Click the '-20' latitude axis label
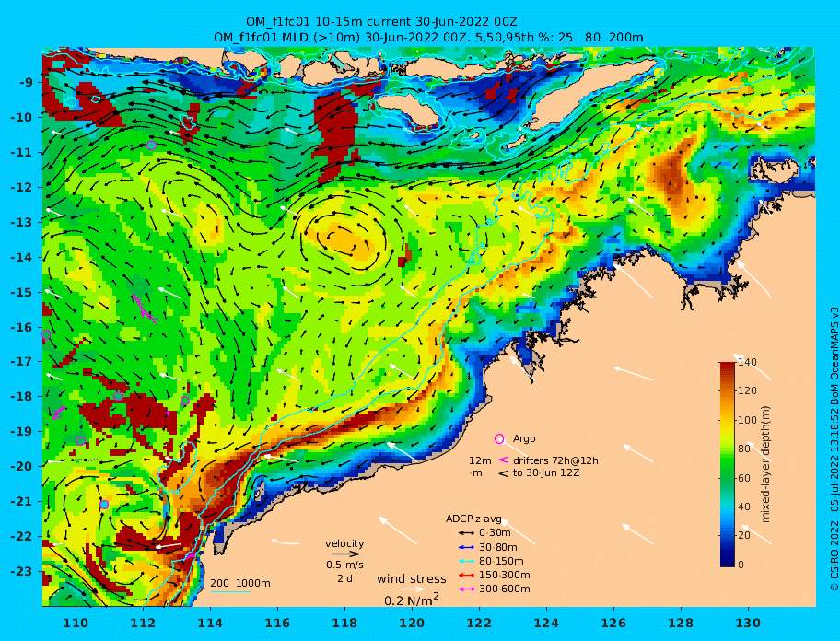840x641 pixels. click(23, 466)
